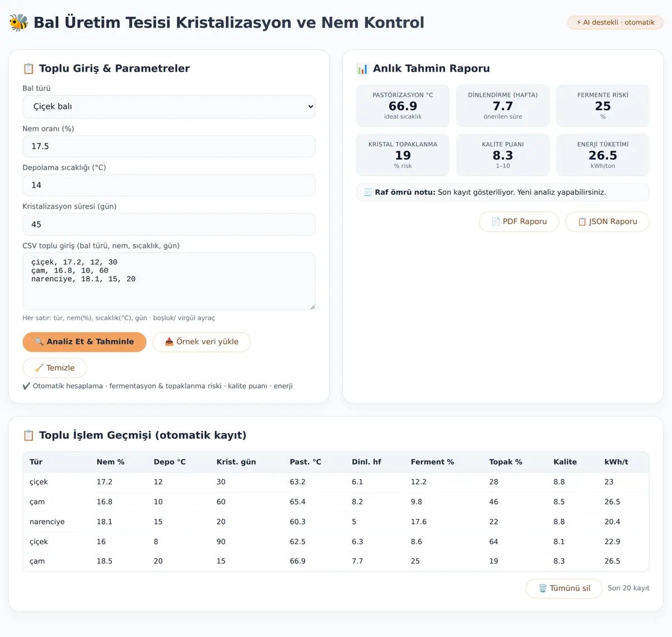Focus the Depolama sıcaklığı field
Image resolution: width=672 pixels, height=637 pixels.
tap(169, 185)
